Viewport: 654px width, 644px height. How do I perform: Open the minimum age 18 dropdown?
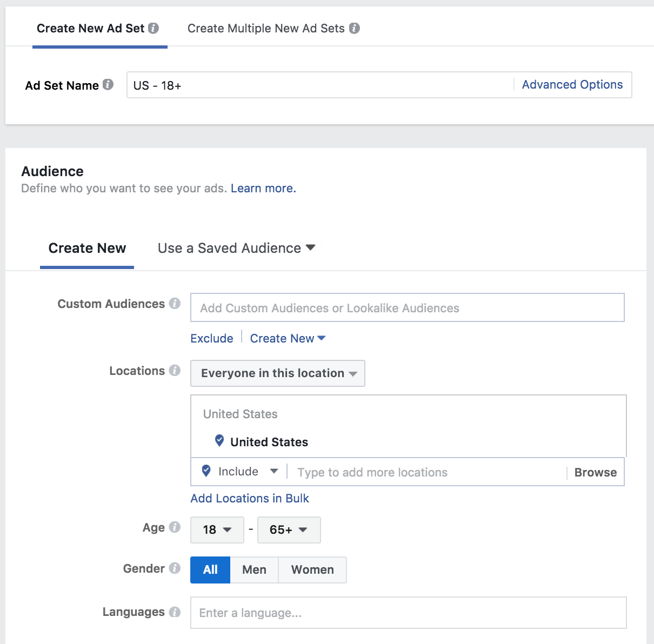[217, 530]
